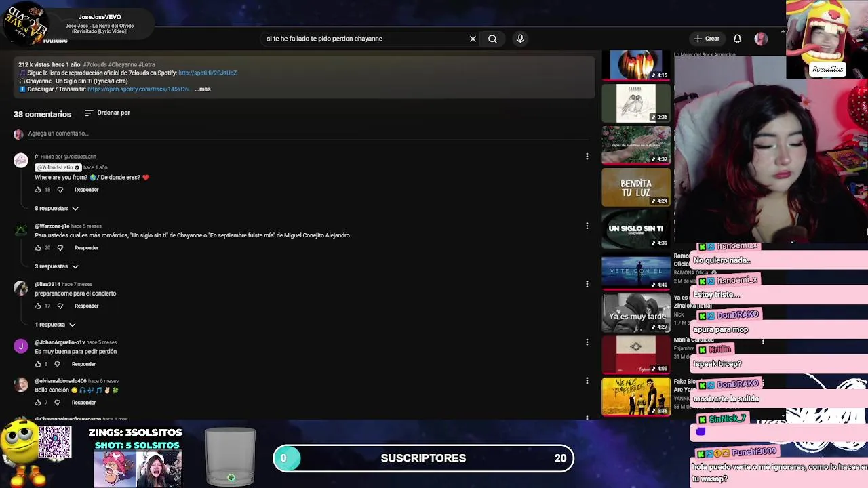Expand '3 respuestas' under the Warzone comment
Image resolution: width=868 pixels, height=488 pixels.
tap(57, 267)
